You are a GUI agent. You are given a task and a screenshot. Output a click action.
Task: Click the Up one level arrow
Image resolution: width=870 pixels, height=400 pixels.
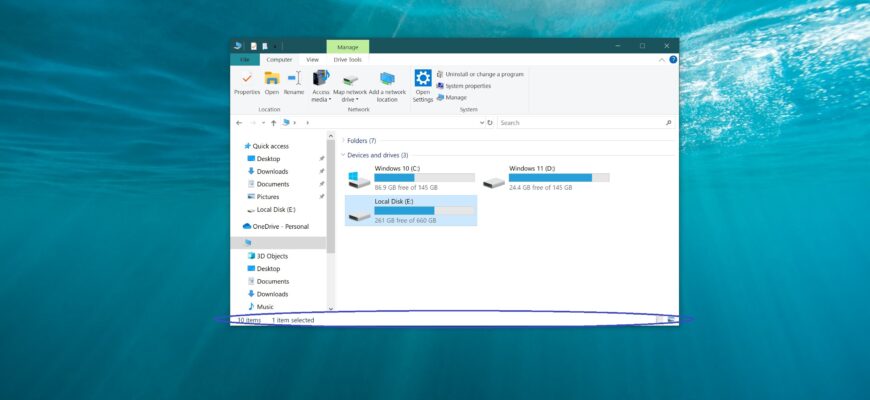(274, 123)
